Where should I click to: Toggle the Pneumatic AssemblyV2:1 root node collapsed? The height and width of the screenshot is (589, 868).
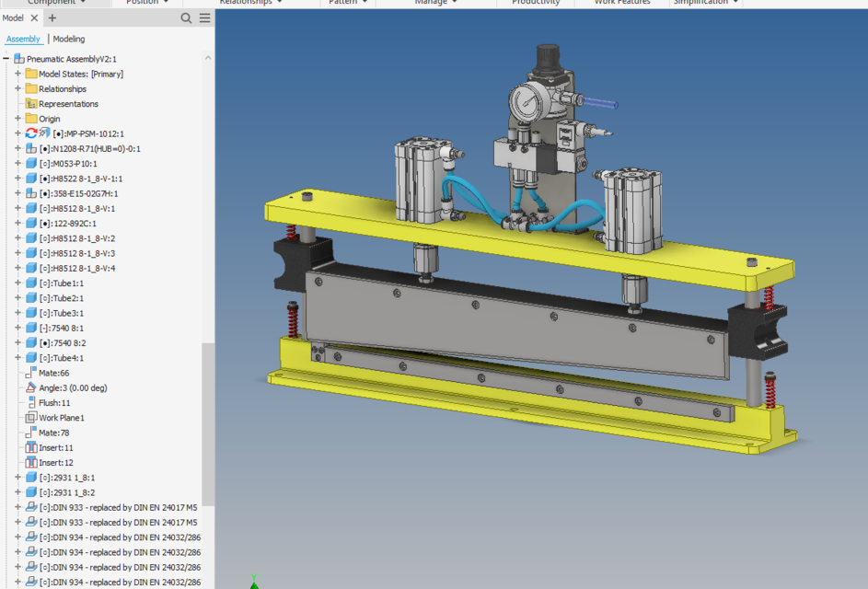(x=7, y=58)
